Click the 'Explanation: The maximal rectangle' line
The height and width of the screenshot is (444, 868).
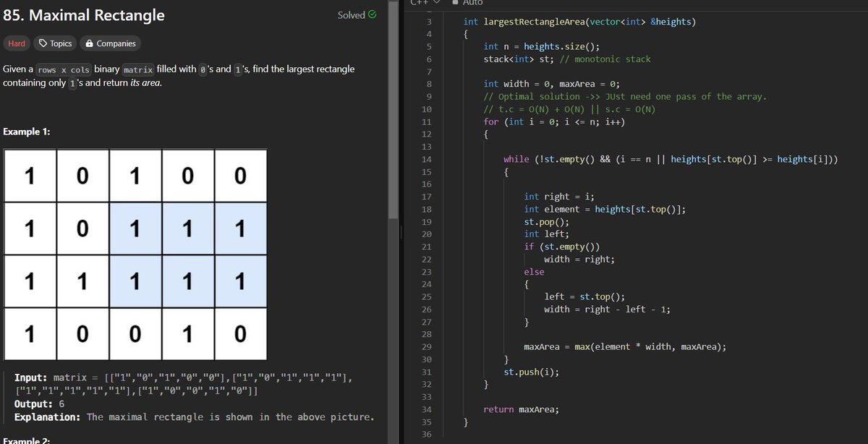click(195, 417)
